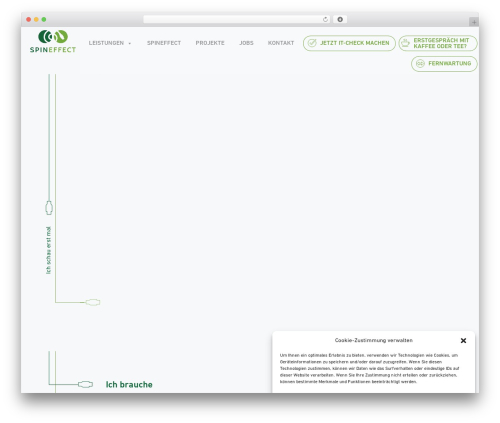Click Erstgespräch mit Kaffee oder Tee button
The width and height of the screenshot is (500, 423).
tap(438, 43)
